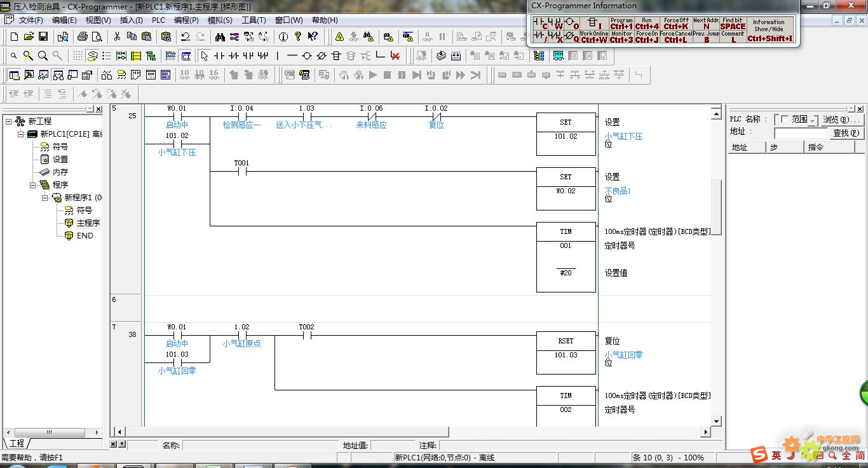
Task: Collapse the 程序 tree node
Action: (33, 185)
